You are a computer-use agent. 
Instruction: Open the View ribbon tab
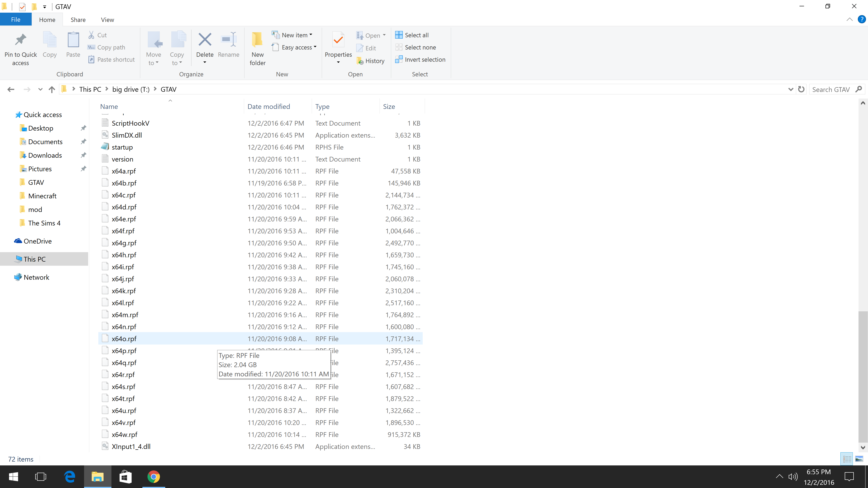107,19
